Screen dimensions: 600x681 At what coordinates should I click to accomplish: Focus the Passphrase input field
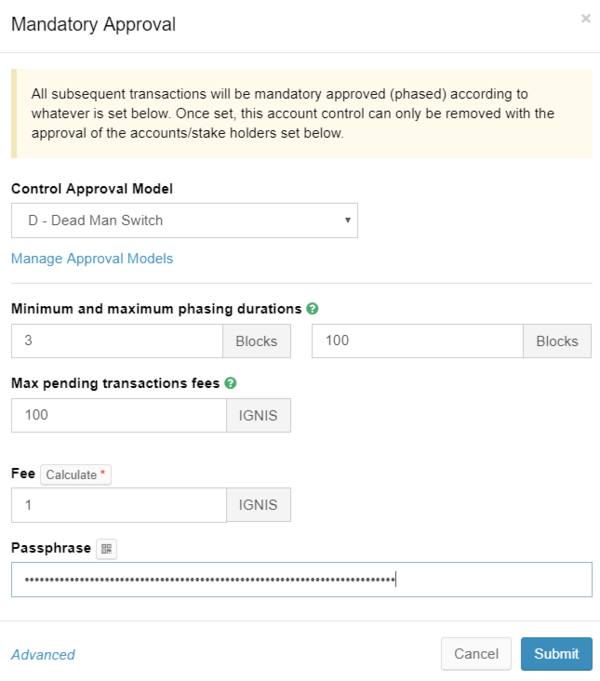coord(301,579)
